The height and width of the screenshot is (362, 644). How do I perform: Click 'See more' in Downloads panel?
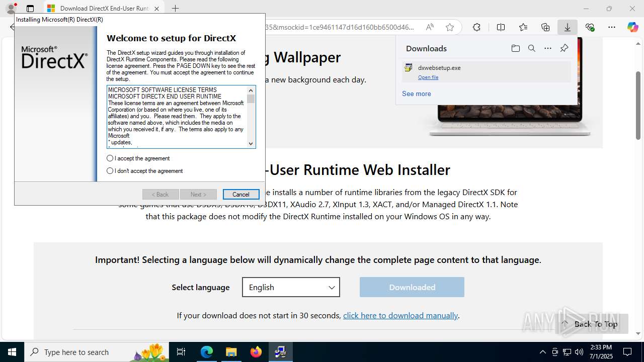(x=417, y=94)
